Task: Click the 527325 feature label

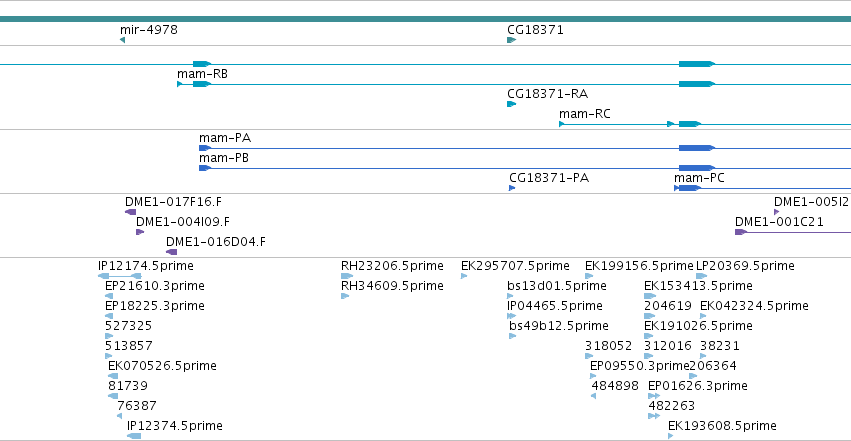Action: pos(129,326)
